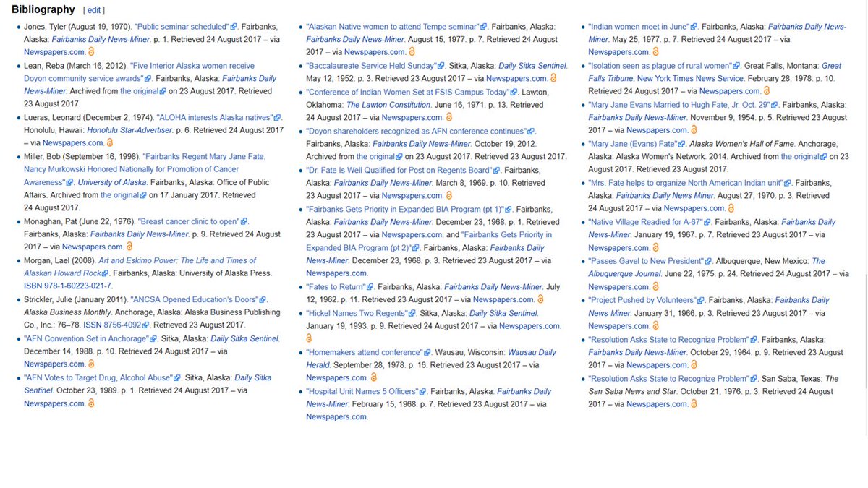Screen dimensions: 868x488
Task: Click the lock icon on the 'Fates to Return' citation
Action: point(540,299)
